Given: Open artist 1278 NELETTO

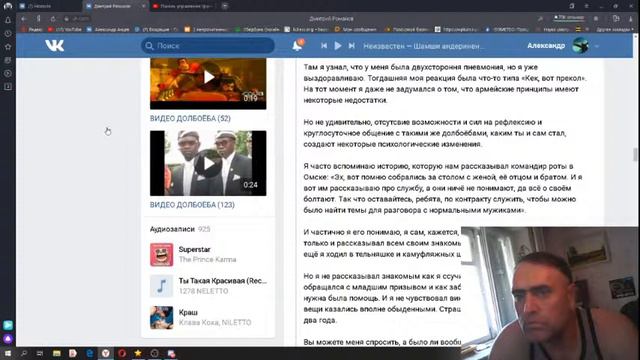Looking at the screenshot, I should [x=203, y=291].
